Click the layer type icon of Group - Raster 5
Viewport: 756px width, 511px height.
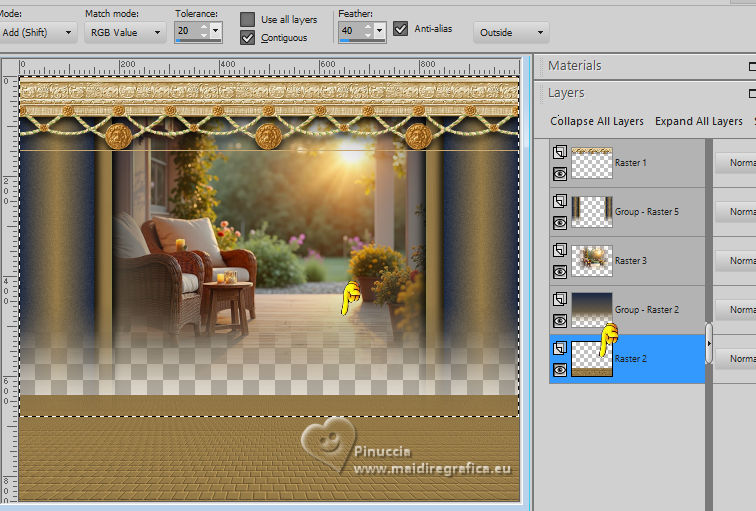pyautogui.click(x=560, y=201)
